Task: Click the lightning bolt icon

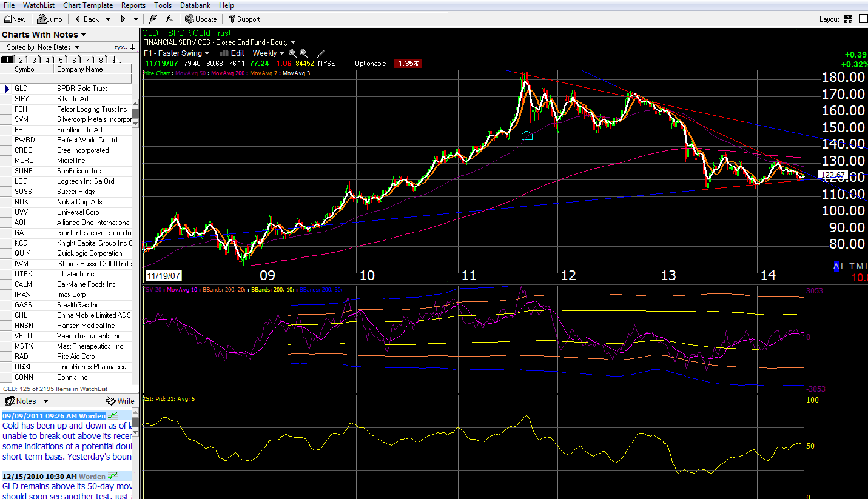Action: click(153, 19)
